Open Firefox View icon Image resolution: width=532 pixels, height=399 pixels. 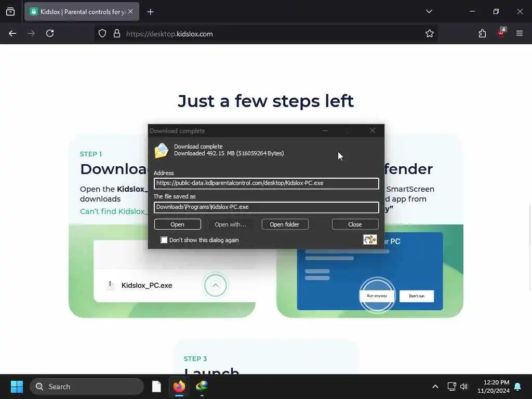pyautogui.click(x=10, y=12)
